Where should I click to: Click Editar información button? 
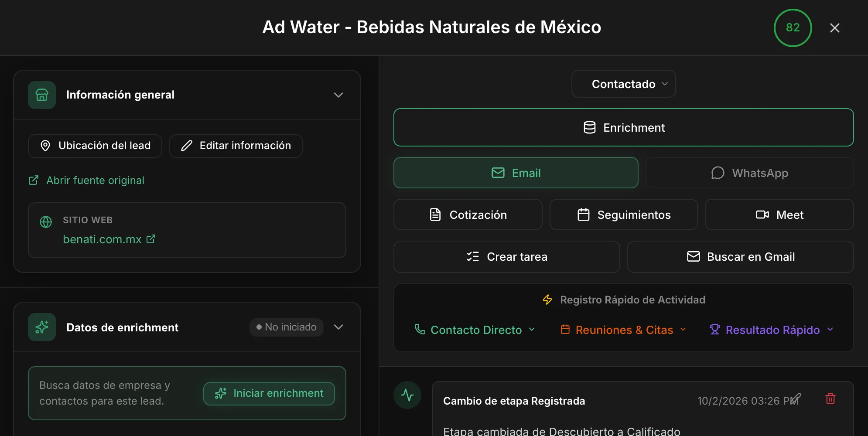236,146
